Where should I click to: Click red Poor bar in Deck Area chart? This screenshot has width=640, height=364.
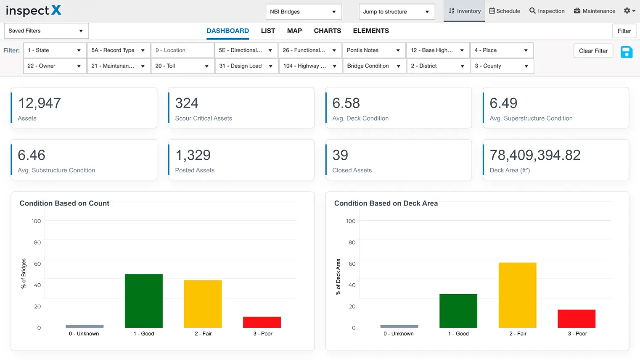pos(577,319)
